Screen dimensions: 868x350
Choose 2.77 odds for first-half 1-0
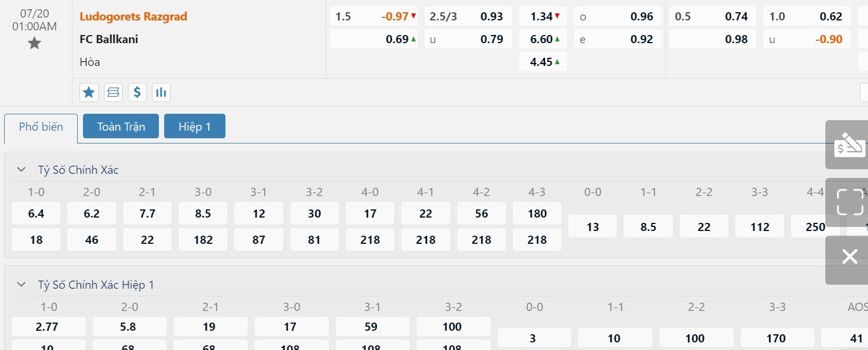pyautogui.click(x=48, y=327)
